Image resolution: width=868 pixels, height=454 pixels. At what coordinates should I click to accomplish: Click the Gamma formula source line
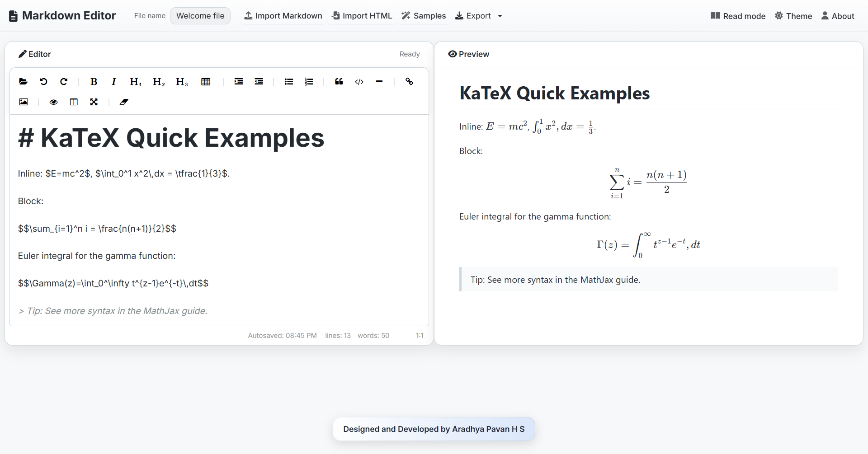pyautogui.click(x=113, y=283)
